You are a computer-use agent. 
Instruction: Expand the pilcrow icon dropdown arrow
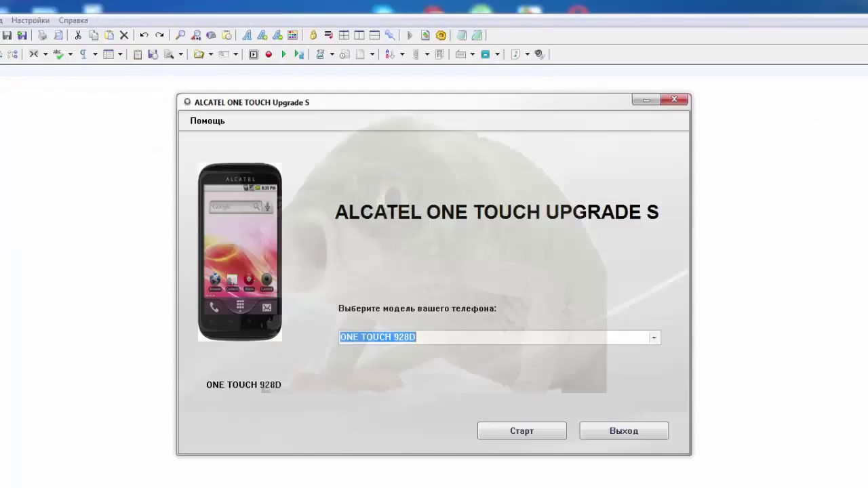pos(95,54)
